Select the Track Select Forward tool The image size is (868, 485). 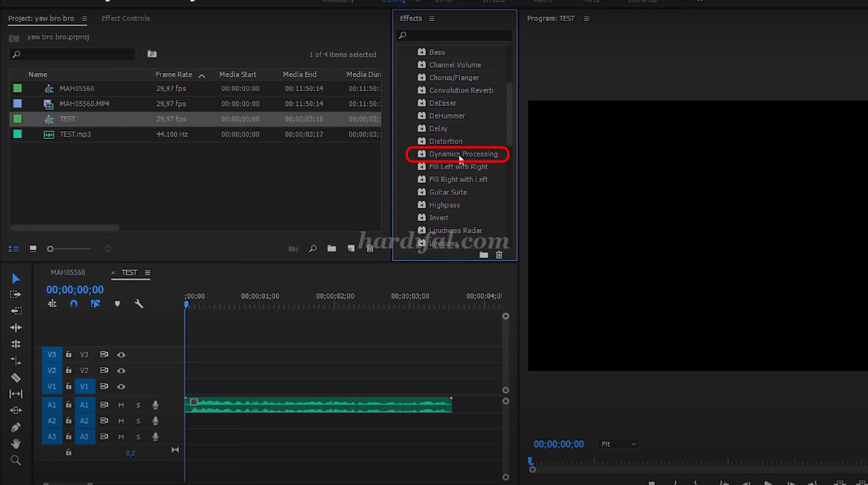[x=16, y=295]
